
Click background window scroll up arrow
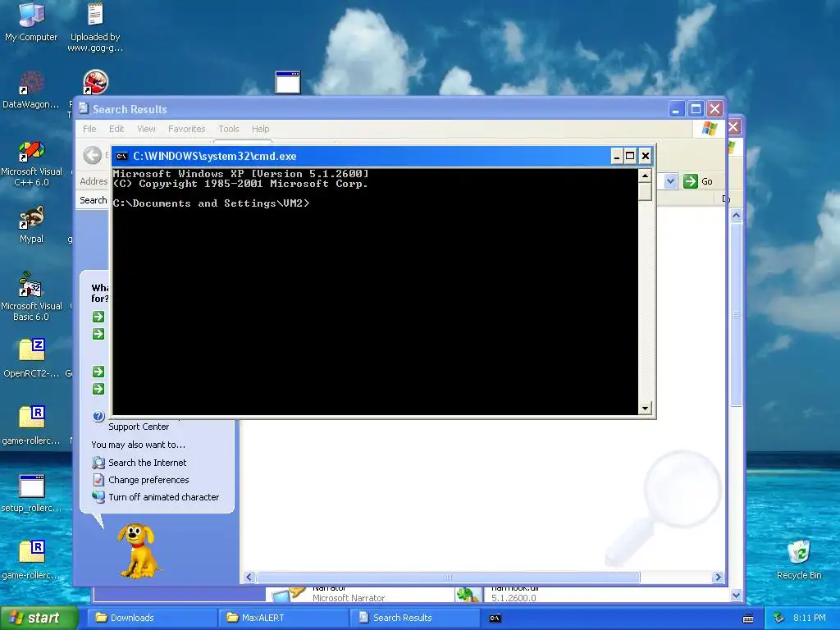point(736,216)
